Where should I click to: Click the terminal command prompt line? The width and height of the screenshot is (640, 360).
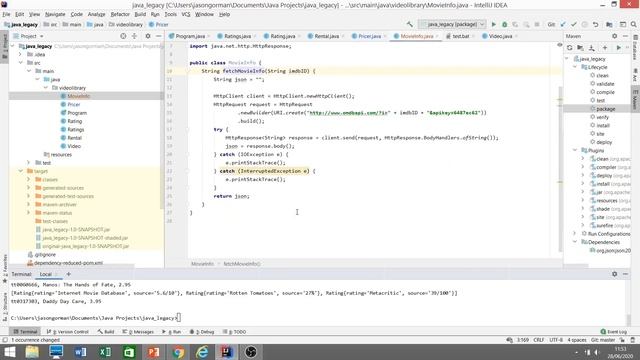(96, 318)
